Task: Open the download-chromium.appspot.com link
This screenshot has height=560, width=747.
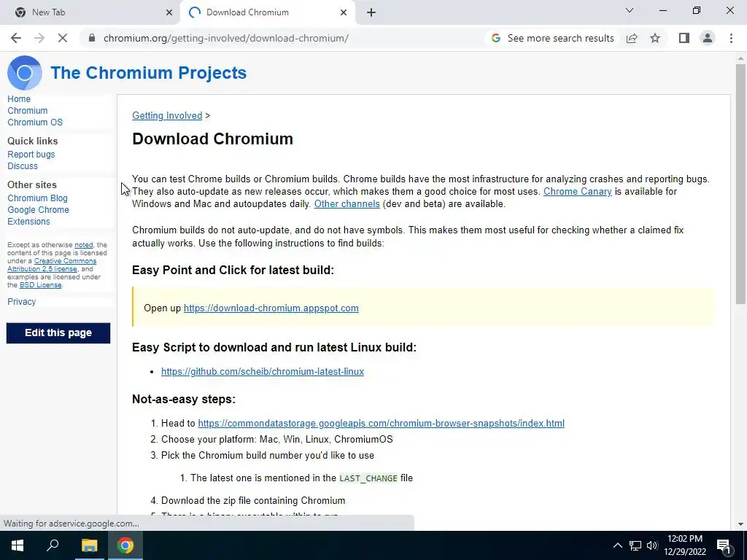Action: tap(271, 308)
